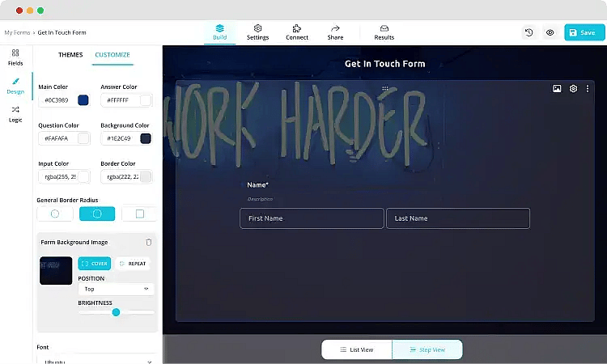Select the medium rounded border radius option
Screen dimensions: 607x364
click(97, 214)
